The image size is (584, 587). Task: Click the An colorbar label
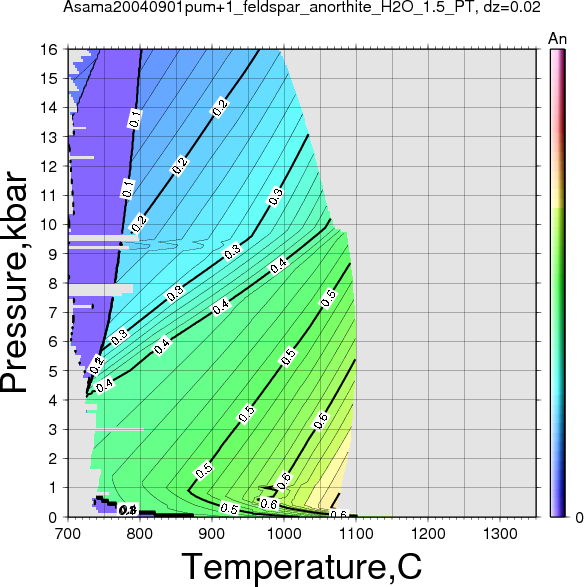[x=557, y=39]
